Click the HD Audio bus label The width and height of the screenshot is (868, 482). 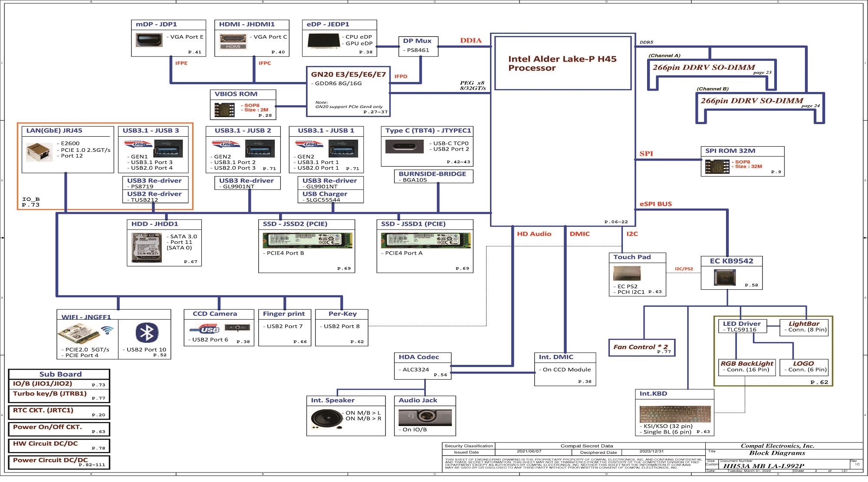(534, 234)
